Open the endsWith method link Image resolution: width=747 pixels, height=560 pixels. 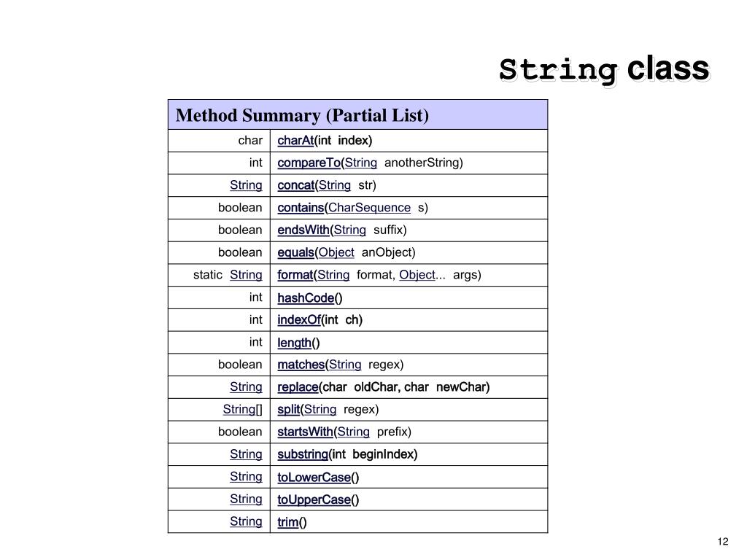click(303, 230)
